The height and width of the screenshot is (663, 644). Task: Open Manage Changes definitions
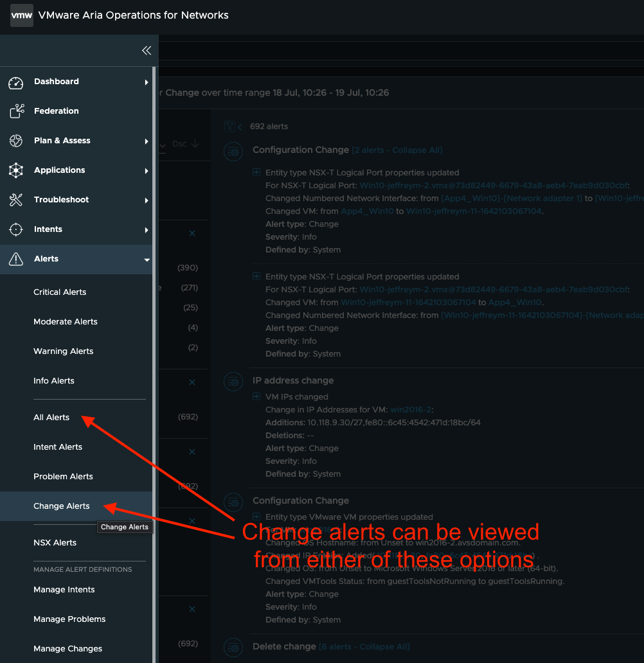67,649
